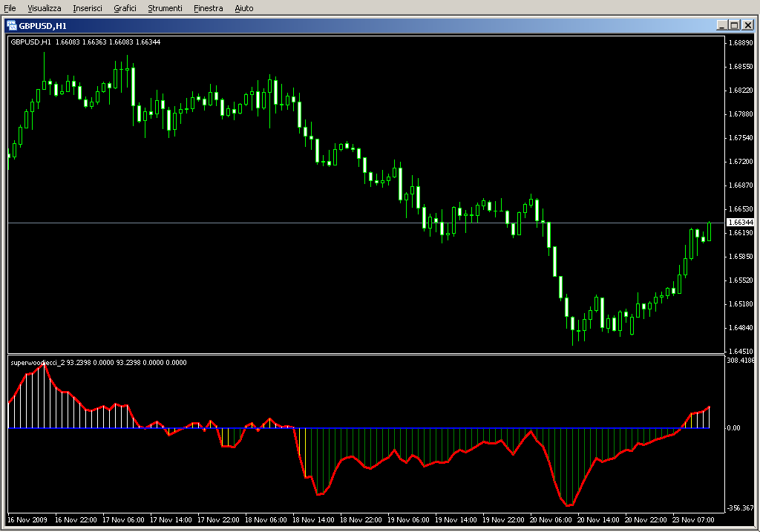760x532 pixels.
Task: Click the 1.67200 price scale value
Action: pos(741,161)
